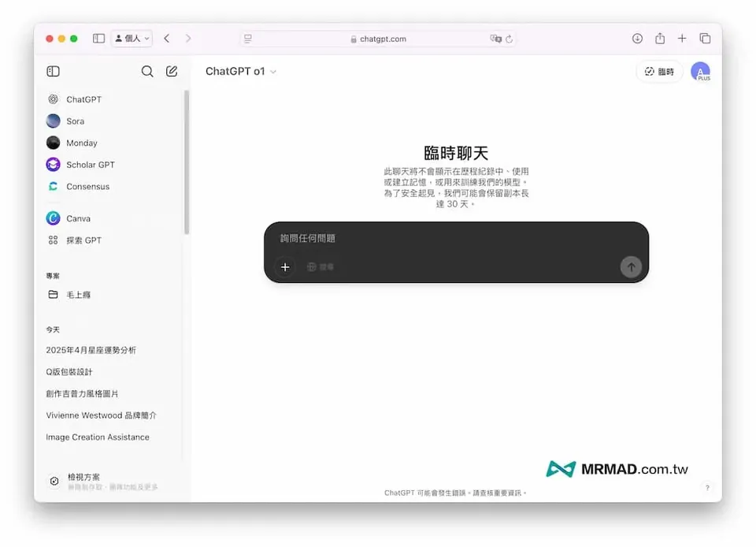
Task: Toggle the ChatGPT sidebar panel icon
Action: click(53, 72)
